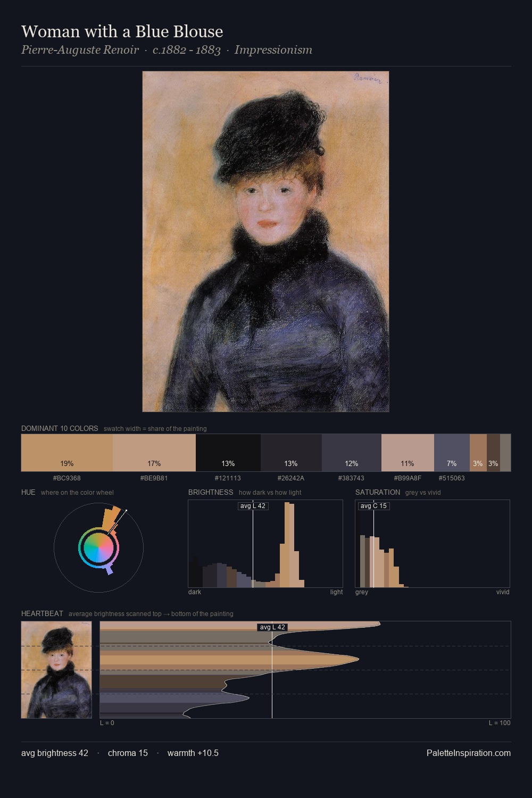
Task: Click the BRIGHTNESS section heading
Action: [211, 492]
